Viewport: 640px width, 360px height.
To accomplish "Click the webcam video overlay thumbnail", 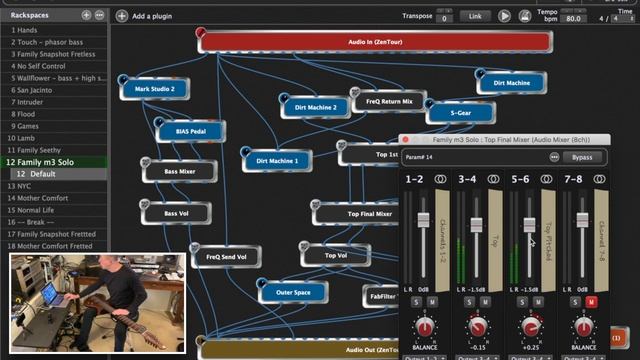I will (98, 303).
